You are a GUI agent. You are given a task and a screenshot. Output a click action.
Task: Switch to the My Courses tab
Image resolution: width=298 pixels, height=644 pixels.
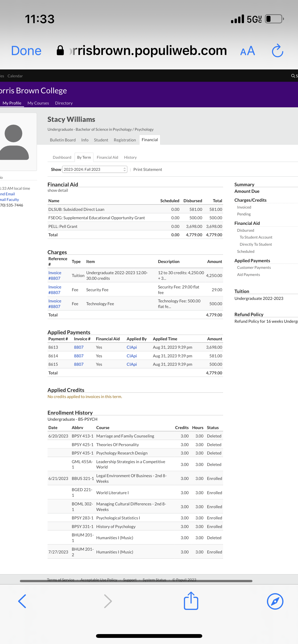38,103
